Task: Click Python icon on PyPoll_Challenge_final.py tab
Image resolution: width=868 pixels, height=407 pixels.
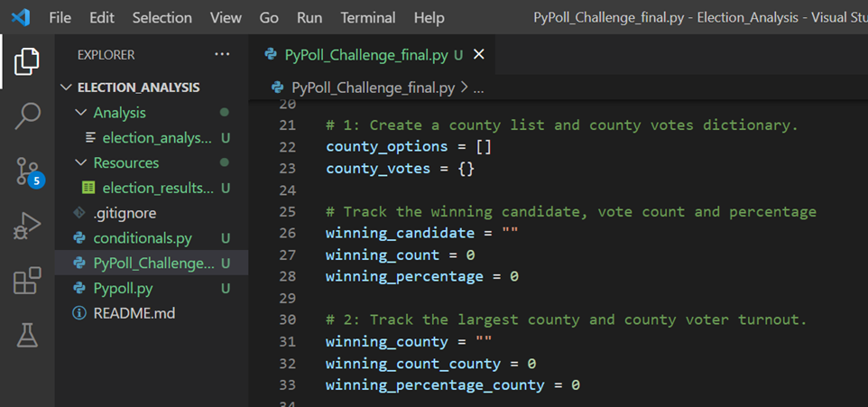Action: (x=271, y=54)
